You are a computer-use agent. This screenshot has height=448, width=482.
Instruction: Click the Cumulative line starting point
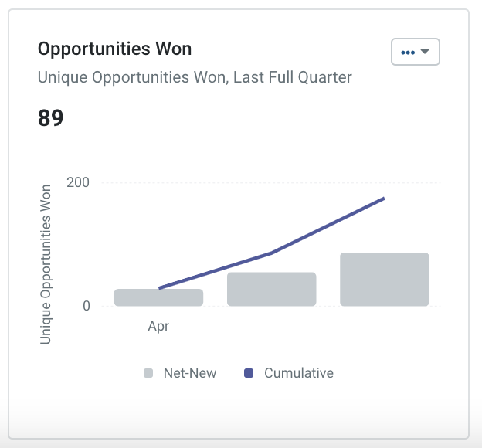coord(159,288)
